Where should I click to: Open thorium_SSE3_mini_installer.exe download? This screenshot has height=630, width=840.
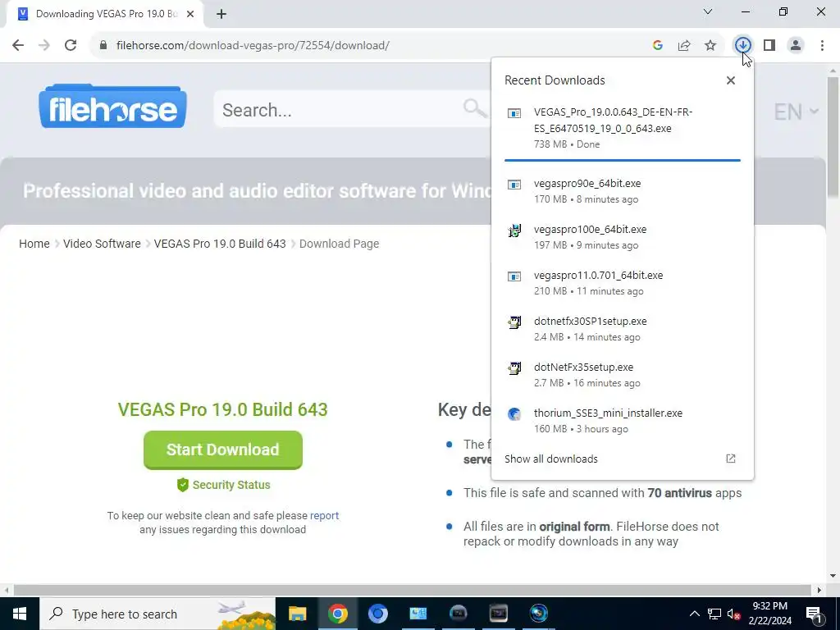(623, 421)
